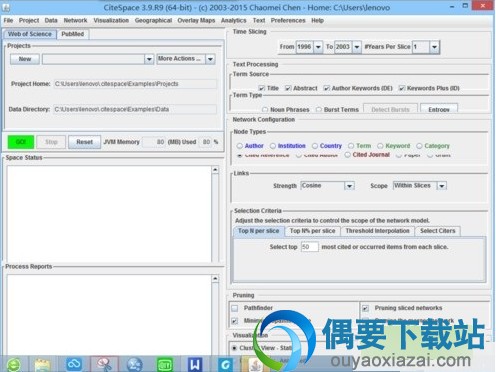This screenshot has height=372, width=496.
Task: Open the From year dropdown
Action: [x=318, y=47]
